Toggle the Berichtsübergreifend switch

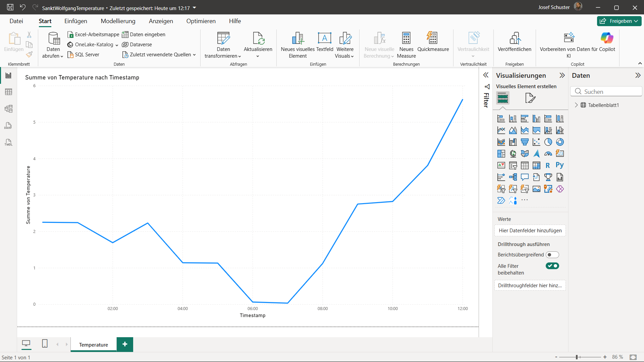pos(552,255)
